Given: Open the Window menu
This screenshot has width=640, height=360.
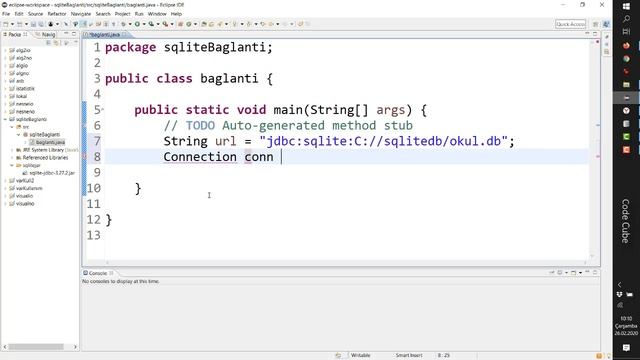Looking at the screenshot, I should click(157, 14).
